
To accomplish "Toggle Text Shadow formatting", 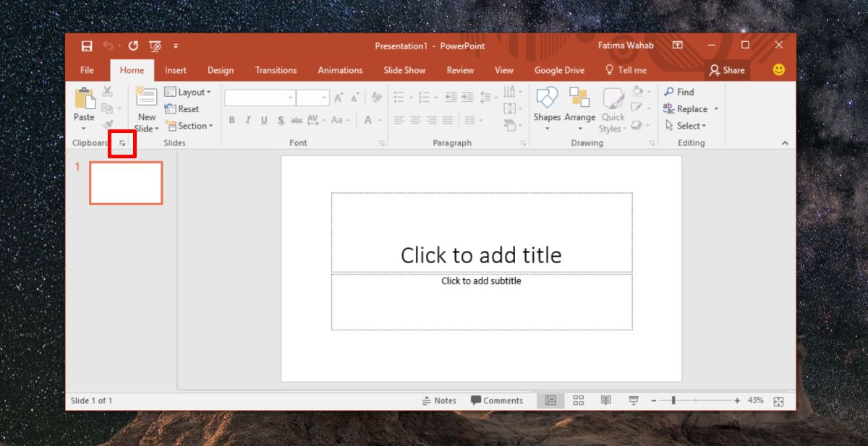I will (x=280, y=121).
